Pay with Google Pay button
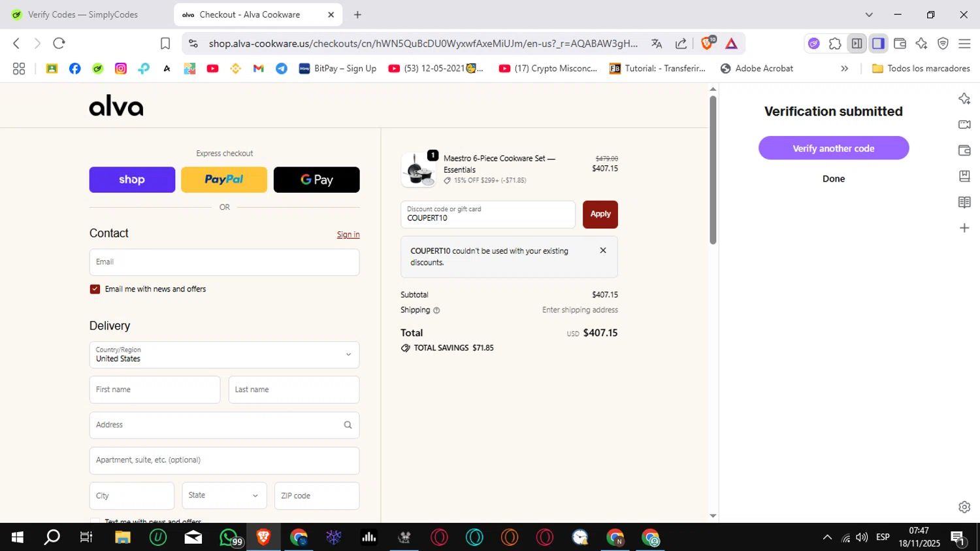 (x=316, y=180)
